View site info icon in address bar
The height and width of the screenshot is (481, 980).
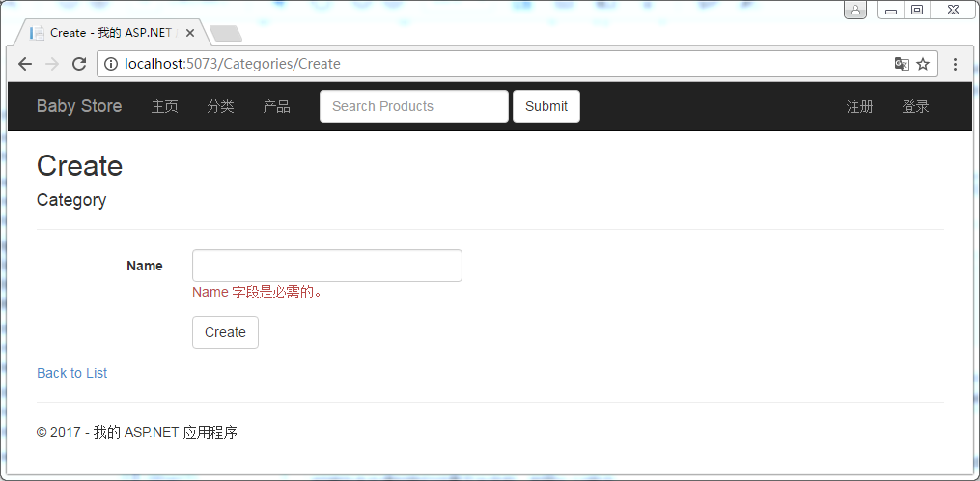(111, 64)
